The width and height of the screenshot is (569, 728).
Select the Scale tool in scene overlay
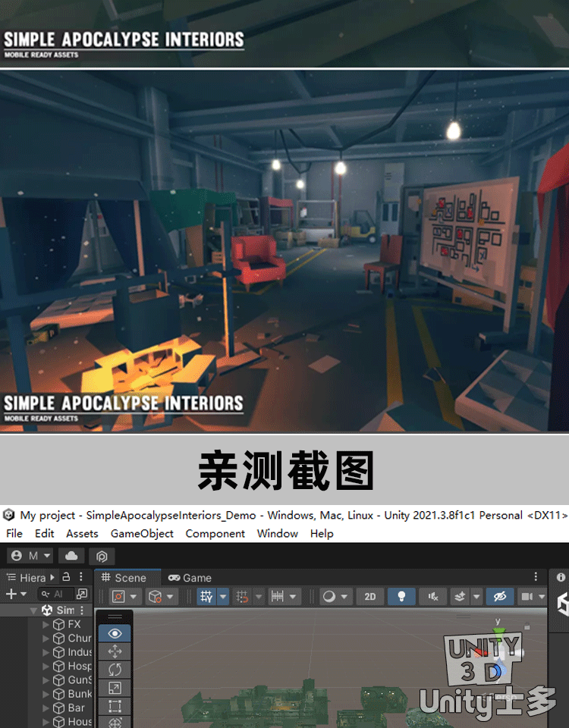click(x=115, y=688)
